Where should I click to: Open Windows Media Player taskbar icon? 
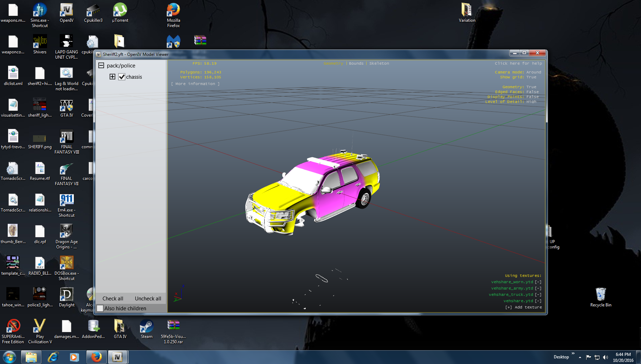coord(74,357)
